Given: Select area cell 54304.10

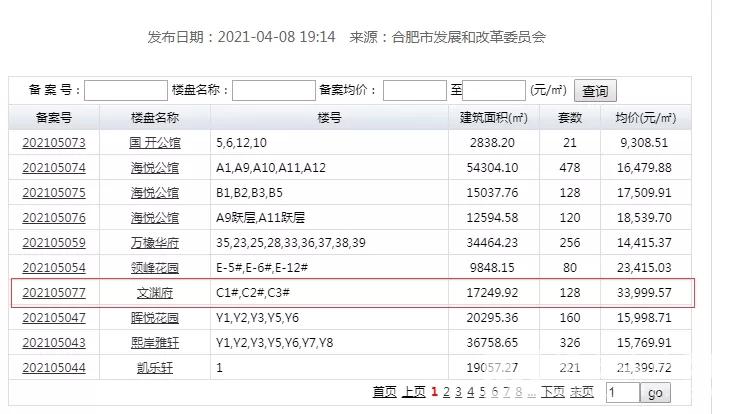Looking at the screenshot, I should 493,168.
